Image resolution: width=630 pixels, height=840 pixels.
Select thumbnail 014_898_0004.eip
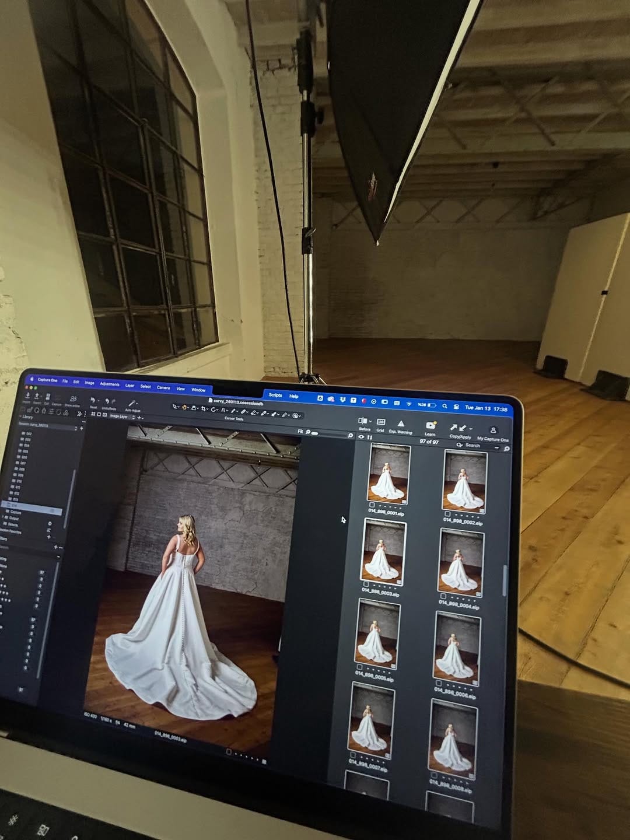point(461,562)
